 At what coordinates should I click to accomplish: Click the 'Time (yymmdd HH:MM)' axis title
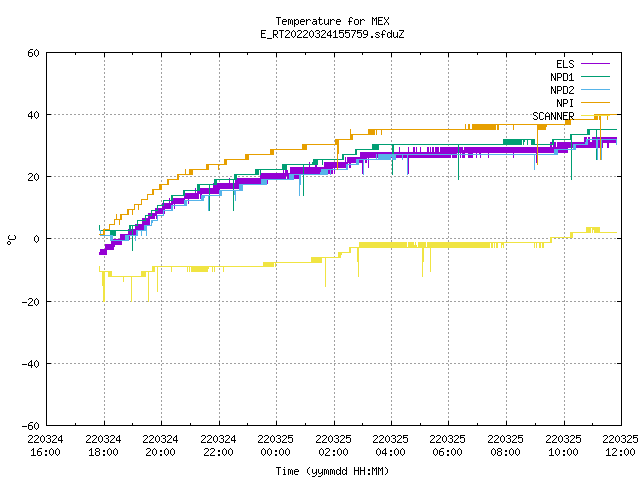[332, 471]
